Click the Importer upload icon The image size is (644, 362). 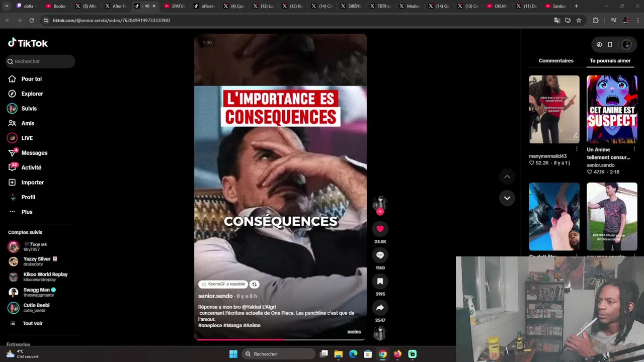pos(12,183)
